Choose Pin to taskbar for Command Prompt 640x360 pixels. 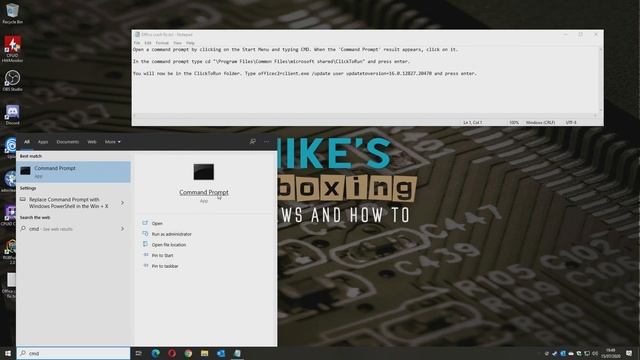[x=165, y=266]
